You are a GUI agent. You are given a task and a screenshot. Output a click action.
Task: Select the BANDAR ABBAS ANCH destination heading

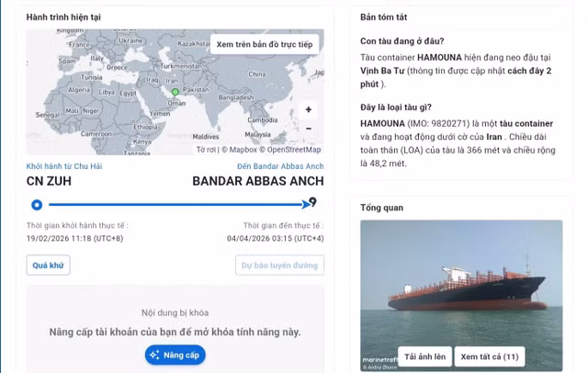(257, 181)
